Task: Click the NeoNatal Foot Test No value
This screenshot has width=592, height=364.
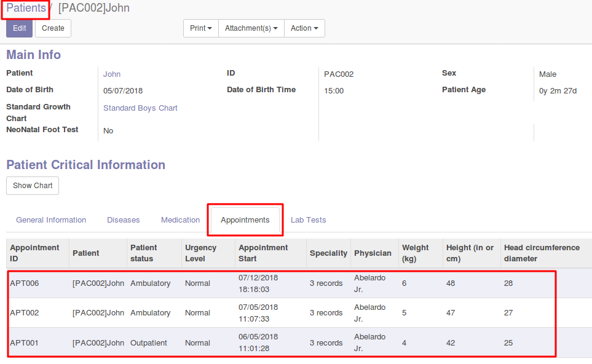Action: pyautogui.click(x=108, y=130)
